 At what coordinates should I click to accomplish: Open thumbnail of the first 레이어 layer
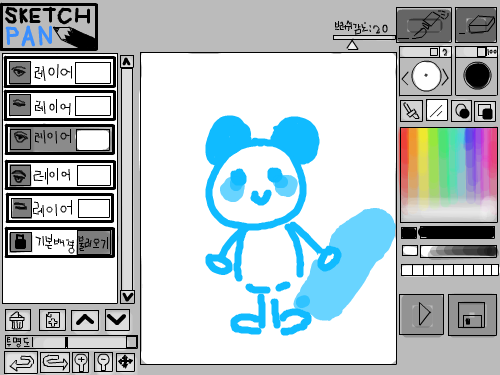coord(93,73)
